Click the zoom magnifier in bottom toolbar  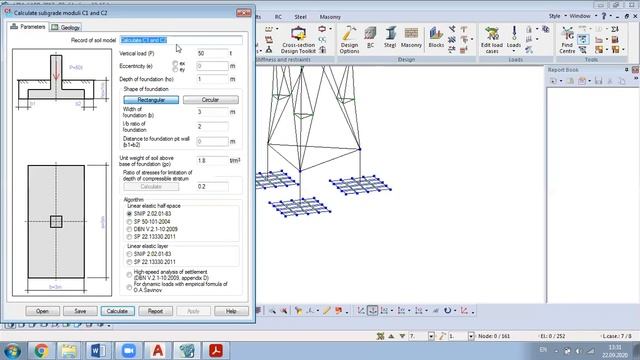pyautogui.click(x=272, y=311)
